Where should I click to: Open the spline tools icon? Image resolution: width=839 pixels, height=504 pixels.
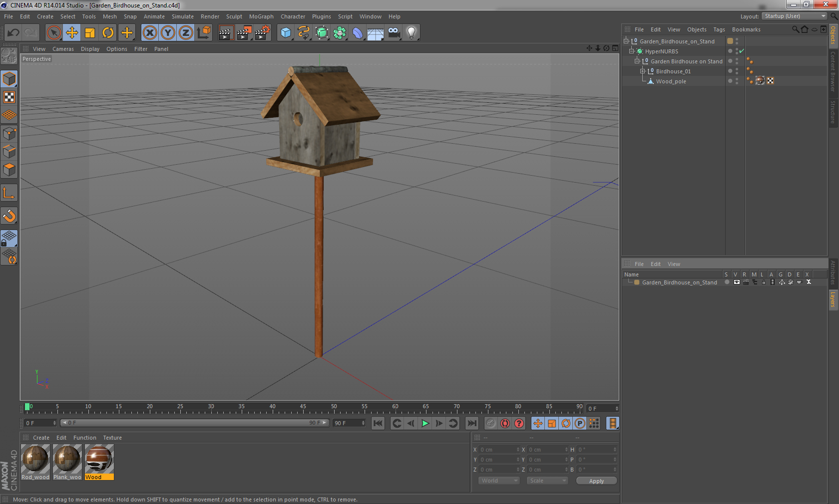304,33
